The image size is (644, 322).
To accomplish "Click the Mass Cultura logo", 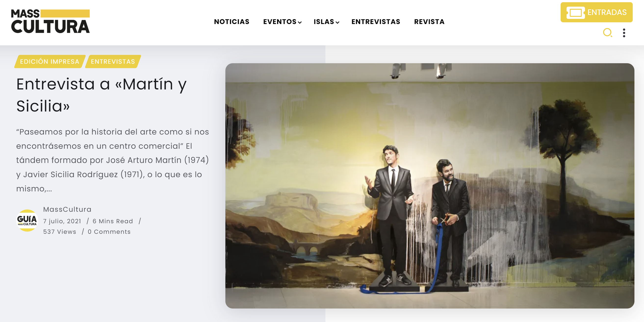I will (50, 21).
